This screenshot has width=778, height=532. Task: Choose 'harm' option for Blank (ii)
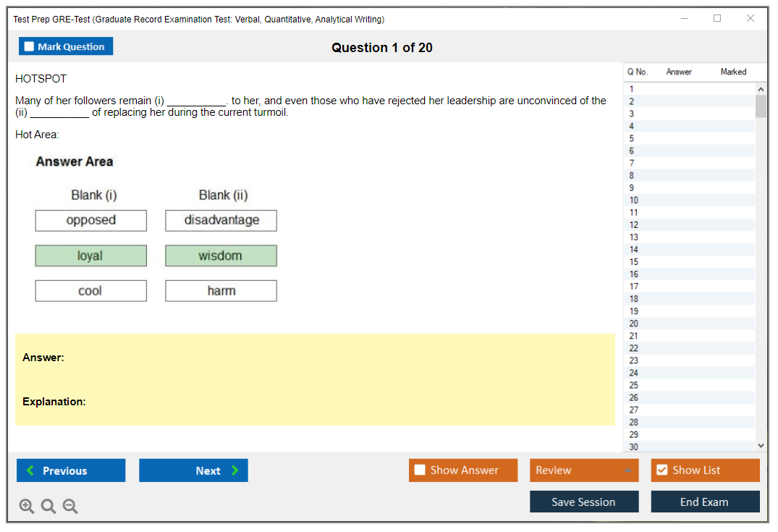pos(221,291)
